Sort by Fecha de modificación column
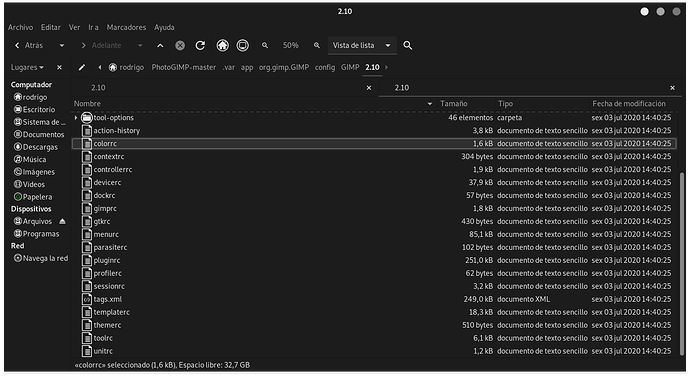This screenshot has height=377, width=690. tap(633, 104)
